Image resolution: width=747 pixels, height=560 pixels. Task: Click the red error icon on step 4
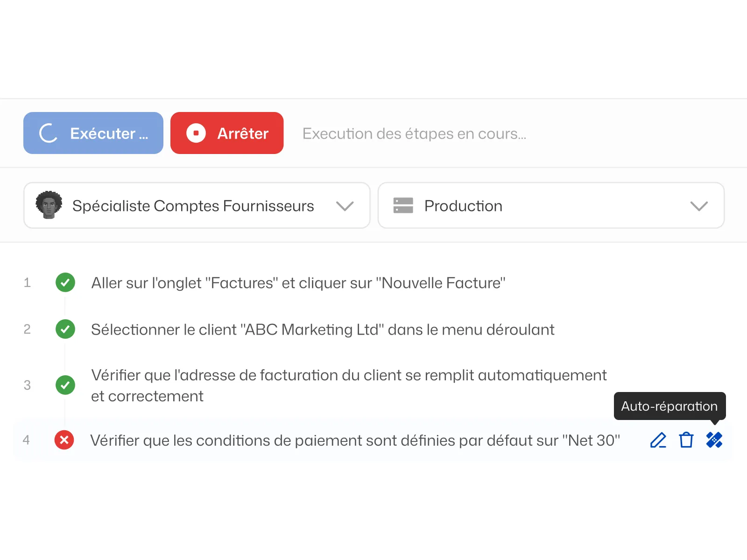click(x=65, y=440)
